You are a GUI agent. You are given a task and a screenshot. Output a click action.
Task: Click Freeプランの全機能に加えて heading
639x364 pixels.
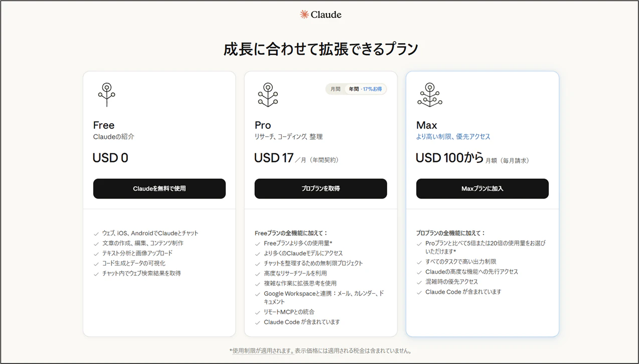click(291, 233)
